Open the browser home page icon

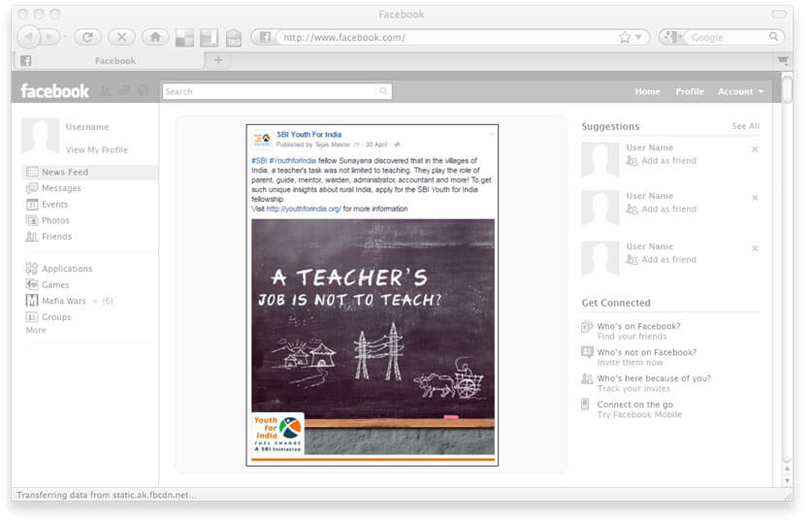[155, 37]
